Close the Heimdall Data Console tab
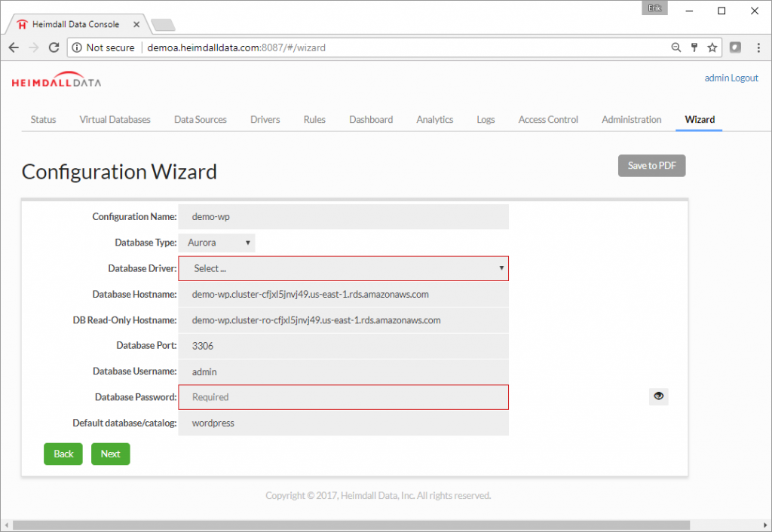 tap(136, 24)
